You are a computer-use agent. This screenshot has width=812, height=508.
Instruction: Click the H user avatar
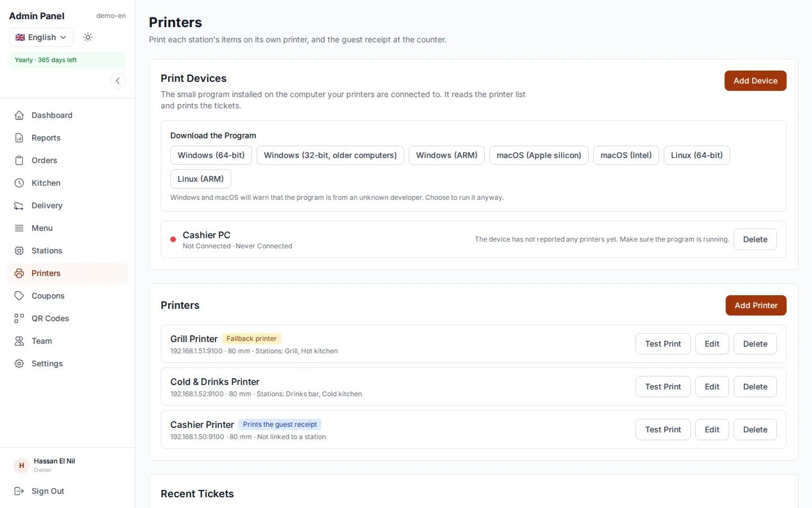pyautogui.click(x=21, y=465)
